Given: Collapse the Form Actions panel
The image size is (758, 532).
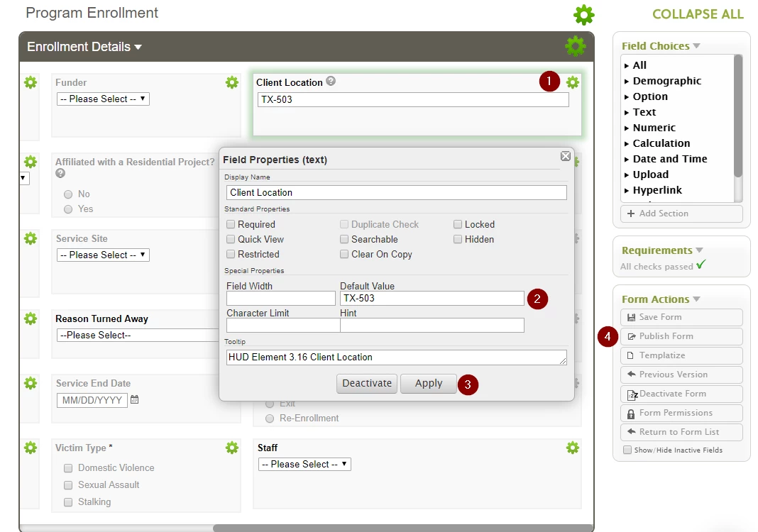Looking at the screenshot, I should pos(696,299).
